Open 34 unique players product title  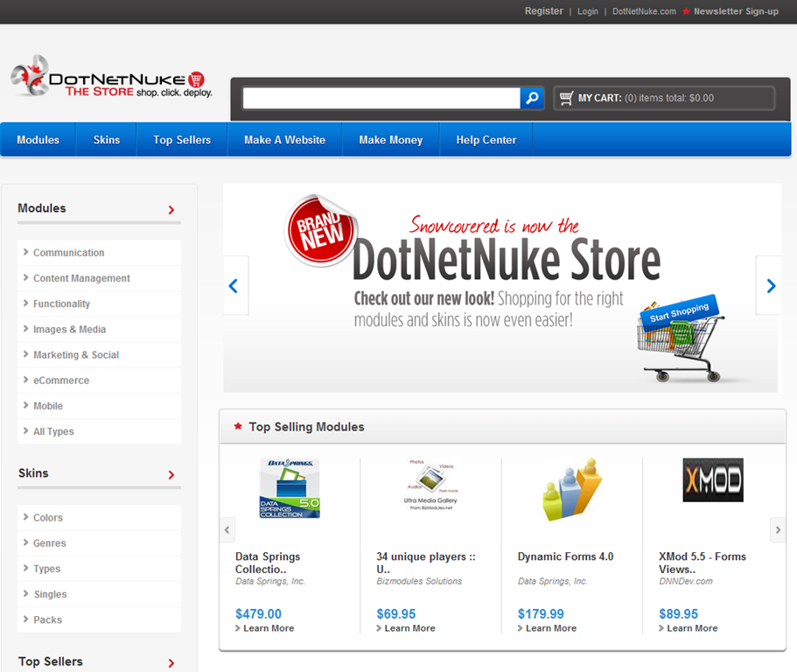(x=426, y=563)
